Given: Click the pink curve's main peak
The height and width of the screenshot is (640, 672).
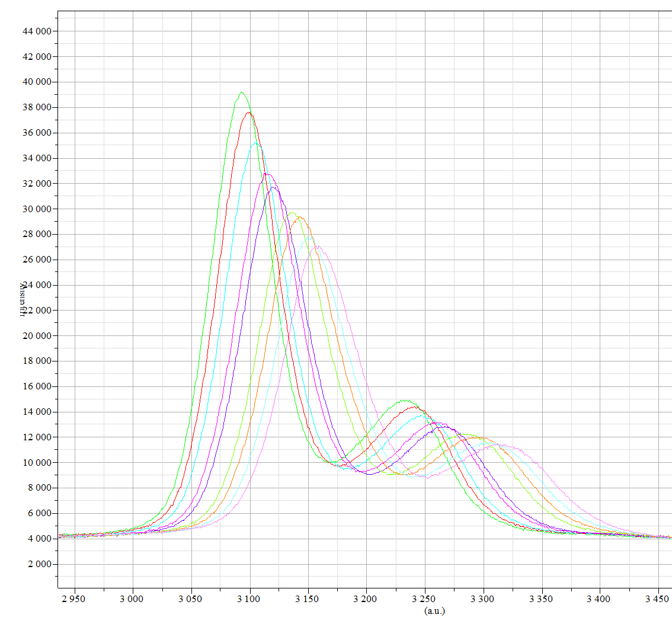Looking at the screenshot, I should click(x=317, y=246).
